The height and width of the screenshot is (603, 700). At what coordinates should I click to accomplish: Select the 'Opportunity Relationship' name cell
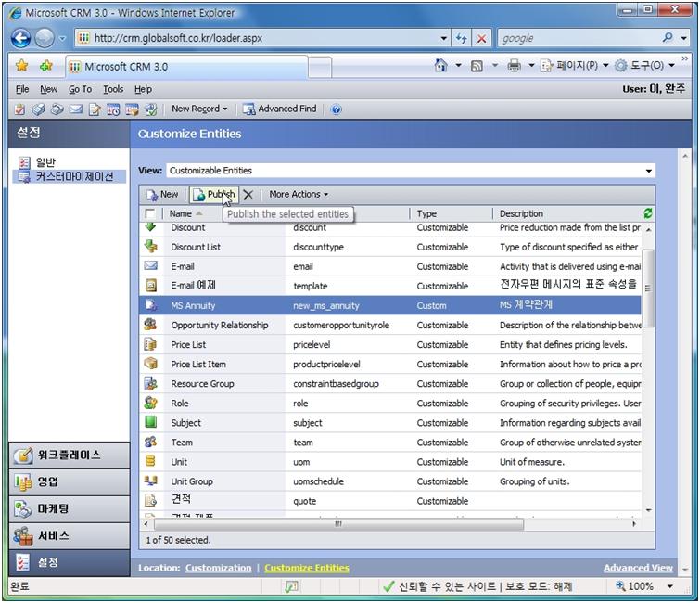click(220, 326)
